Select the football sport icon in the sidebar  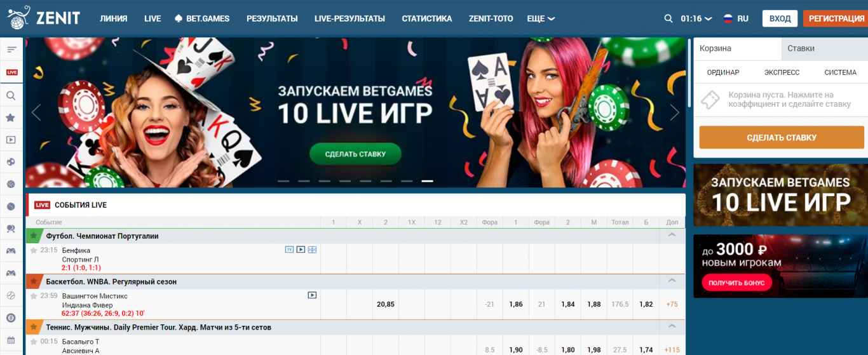pos(11,162)
